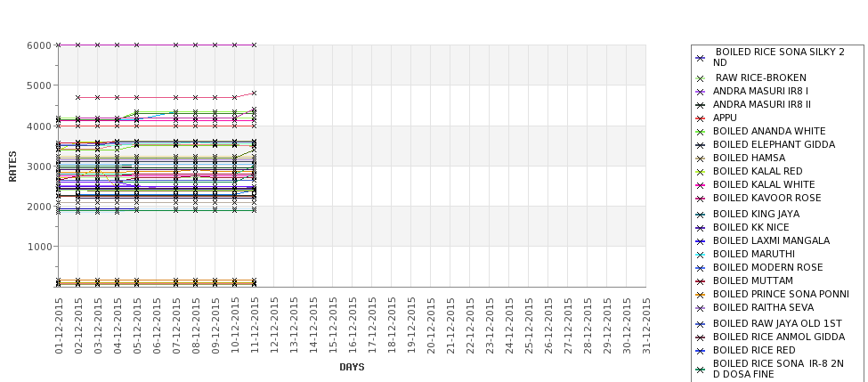This screenshot has height=382, width=868.
Task: Select the 04-12-2015 date tick
Action: coord(118,326)
